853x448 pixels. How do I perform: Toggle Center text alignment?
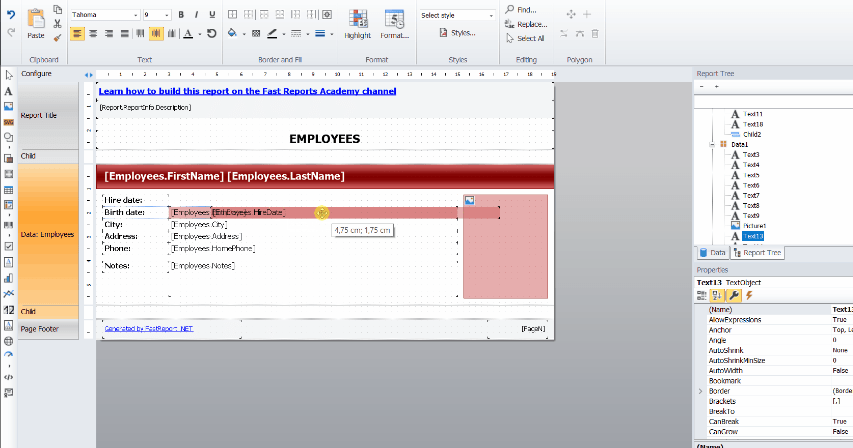(x=93, y=34)
